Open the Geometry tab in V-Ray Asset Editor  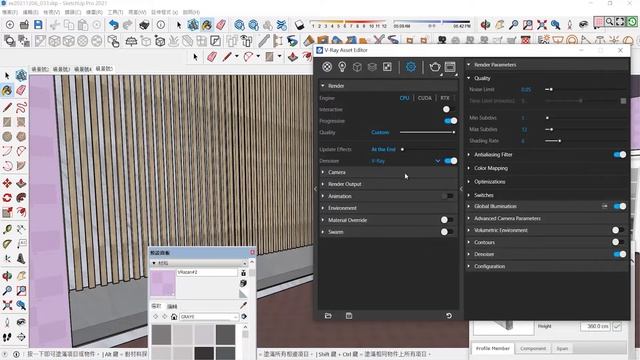(357, 67)
